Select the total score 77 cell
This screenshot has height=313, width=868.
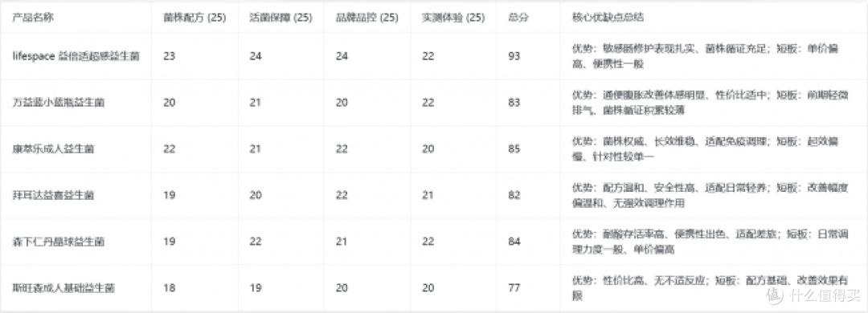click(514, 288)
